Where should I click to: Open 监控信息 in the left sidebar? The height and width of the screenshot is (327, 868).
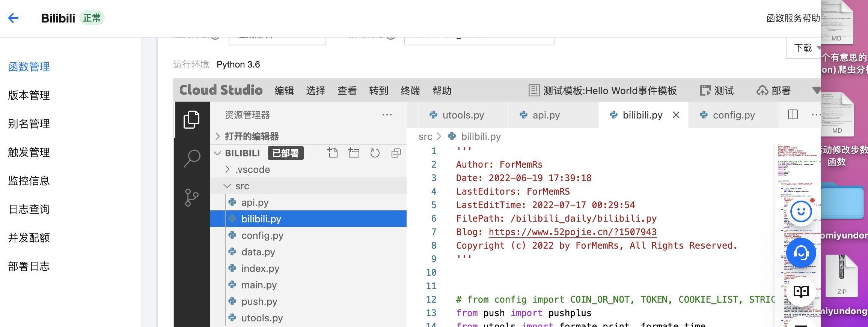click(x=29, y=181)
